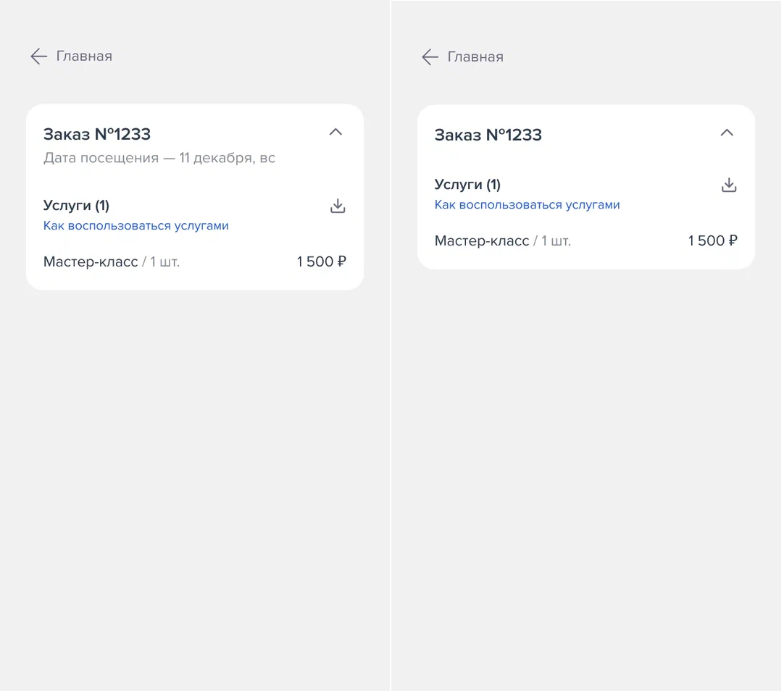The image size is (784, 691).
Task: Collapse order №1233 card showing visit date
Action: point(335,132)
